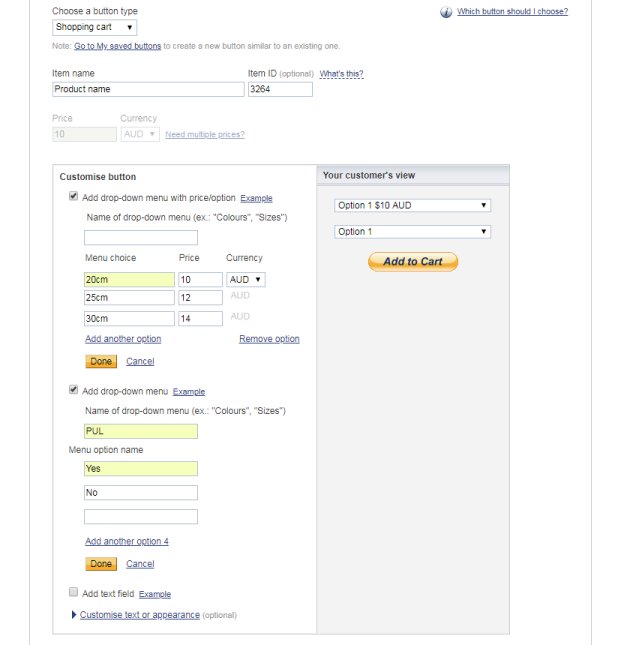This screenshot has height=645, width=621.
Task: Click the Add to Cart preview button
Action: 413,262
